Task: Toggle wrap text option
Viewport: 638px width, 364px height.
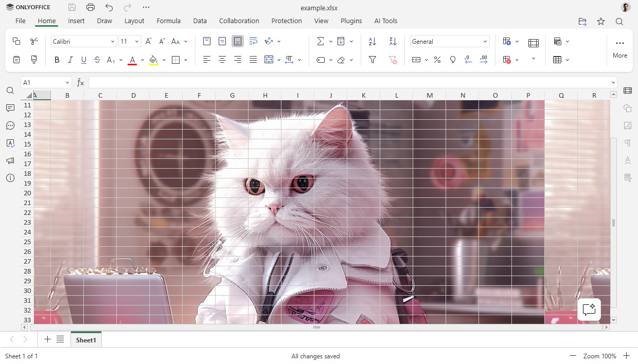Action: [253, 41]
